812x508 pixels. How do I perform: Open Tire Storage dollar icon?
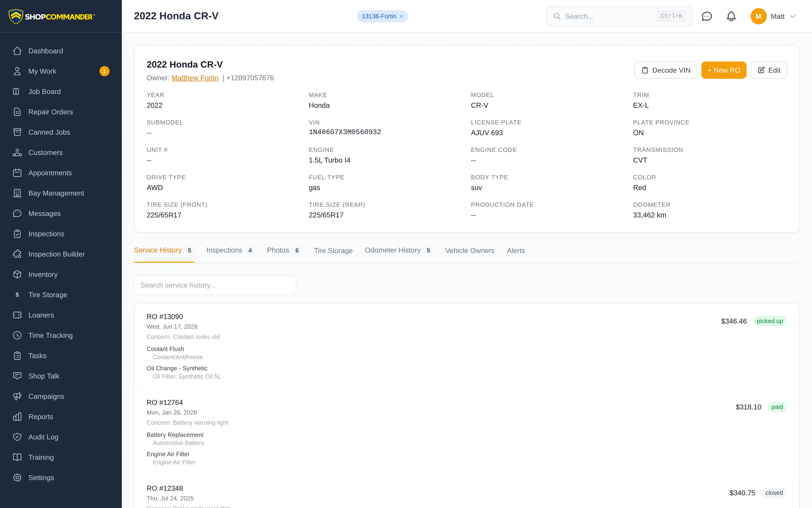[17, 295]
